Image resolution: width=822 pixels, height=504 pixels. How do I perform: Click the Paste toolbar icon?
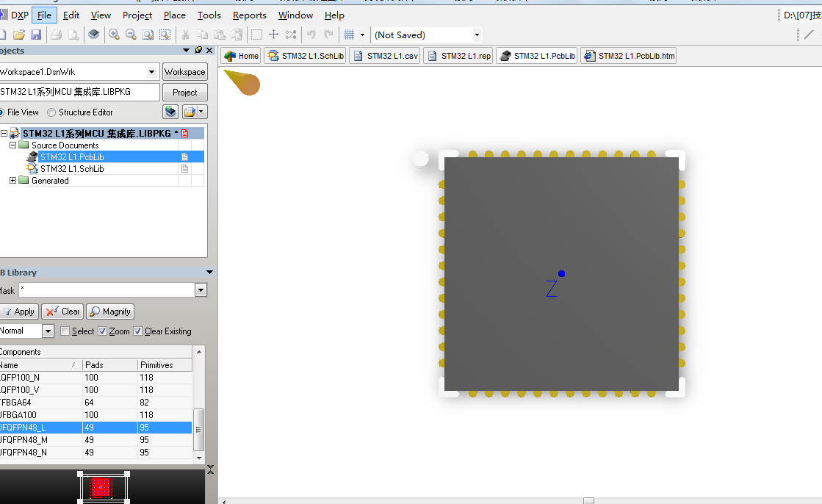coord(220,35)
